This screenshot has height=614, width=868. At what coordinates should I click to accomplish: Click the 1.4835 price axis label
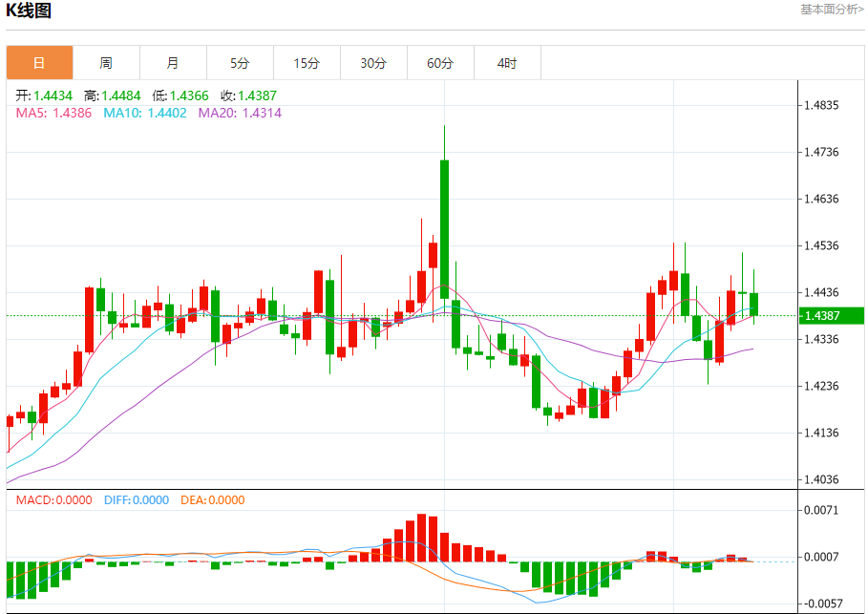821,105
